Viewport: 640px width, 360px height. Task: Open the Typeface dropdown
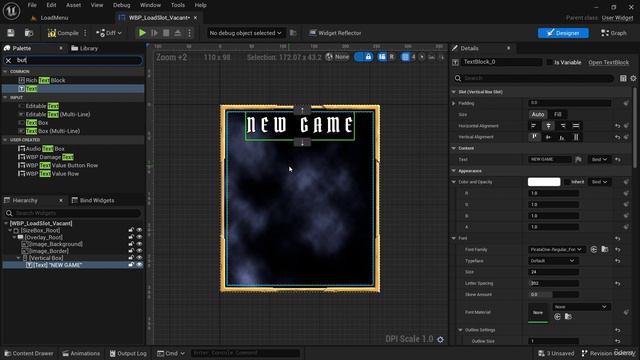coord(553,261)
